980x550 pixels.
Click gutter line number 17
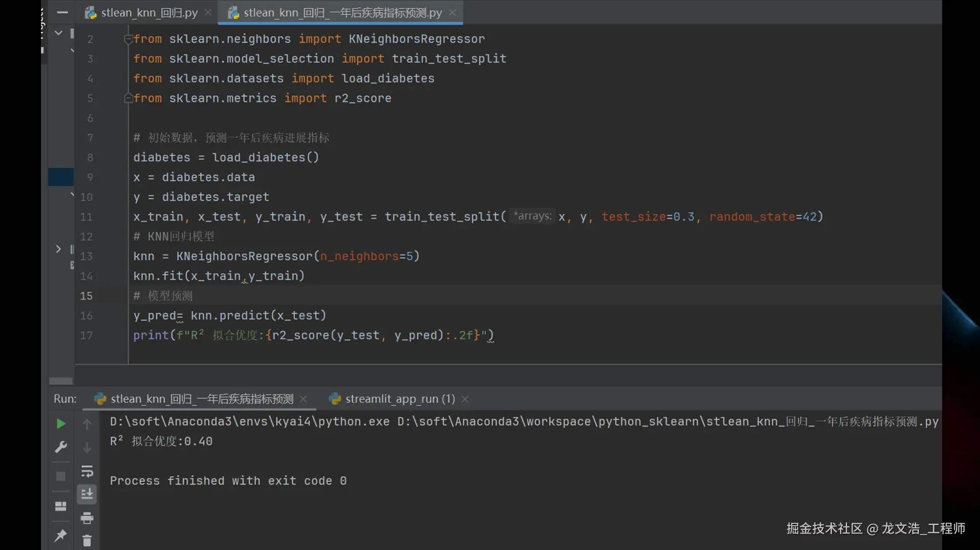tap(86, 335)
